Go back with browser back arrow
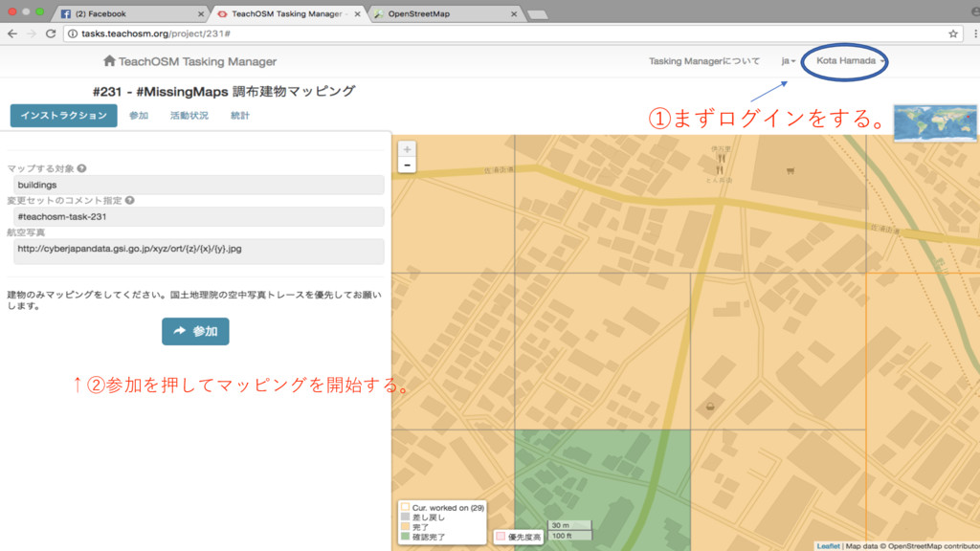This screenshot has height=551, width=980. (x=12, y=33)
